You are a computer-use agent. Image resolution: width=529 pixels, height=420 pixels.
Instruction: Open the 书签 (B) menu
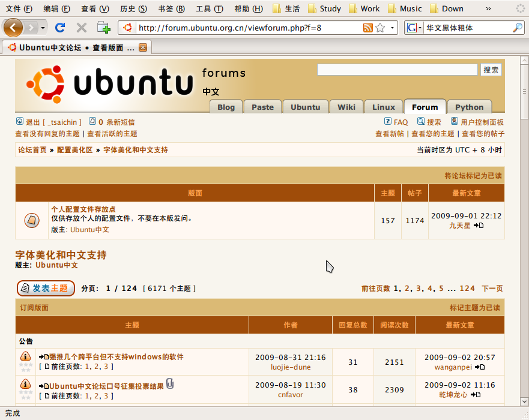172,9
